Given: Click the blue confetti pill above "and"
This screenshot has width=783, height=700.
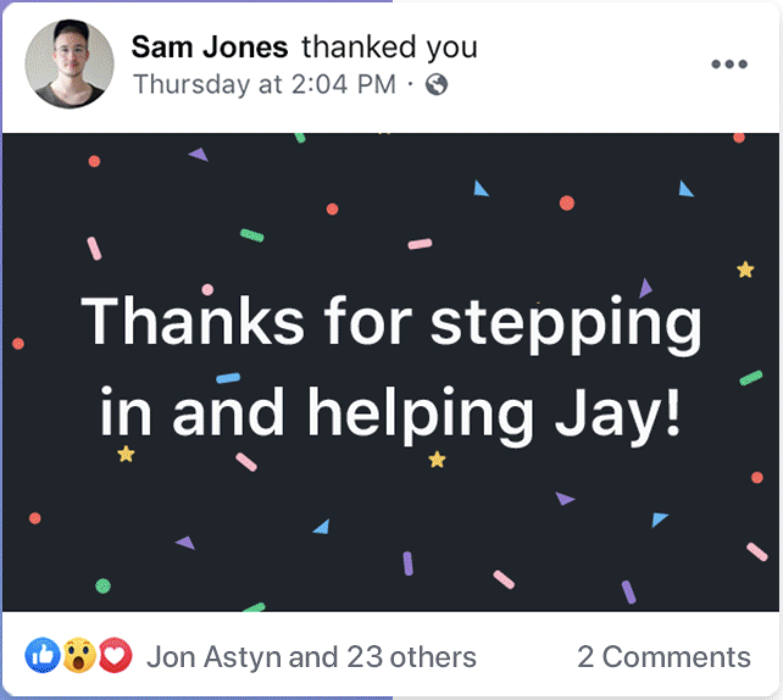Looking at the screenshot, I should [x=228, y=378].
